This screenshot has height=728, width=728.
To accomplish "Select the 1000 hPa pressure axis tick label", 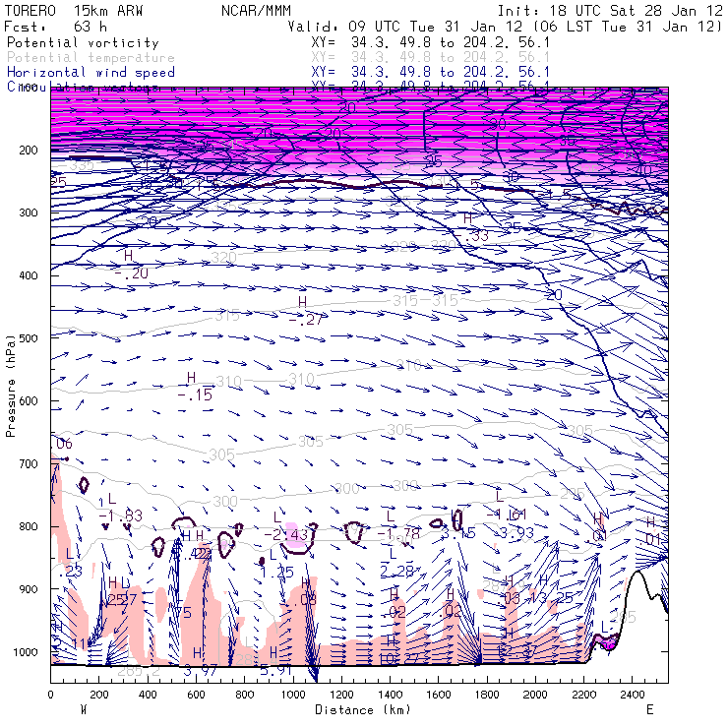I will [x=25, y=652].
